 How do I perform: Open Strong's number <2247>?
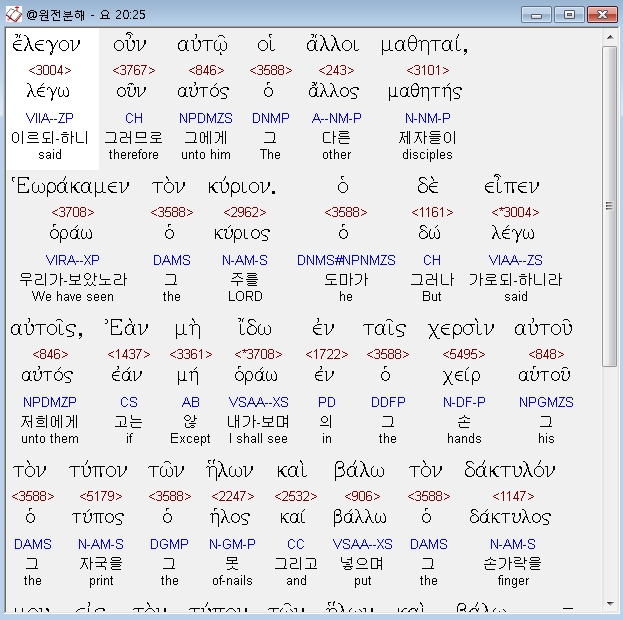(232, 496)
